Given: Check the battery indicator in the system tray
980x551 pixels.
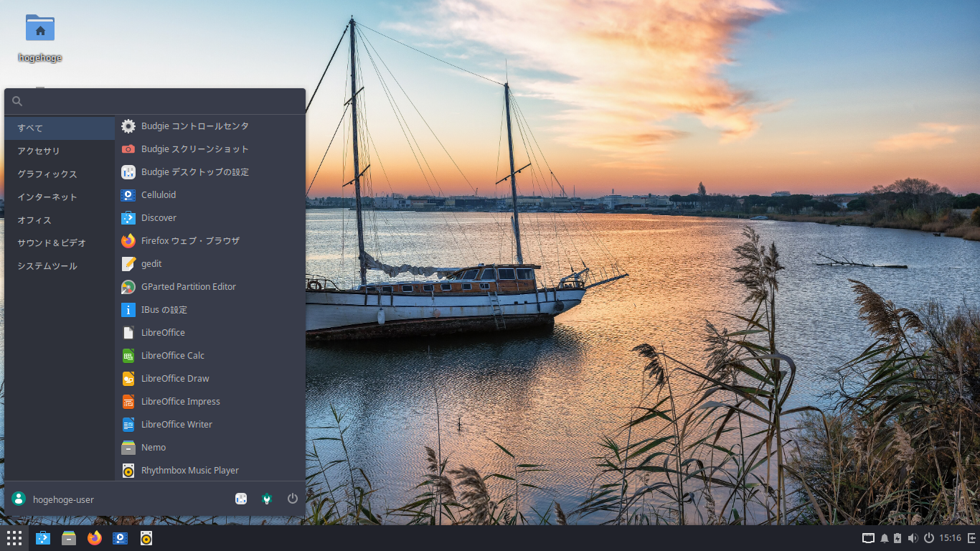Looking at the screenshot, I should coord(897,537).
